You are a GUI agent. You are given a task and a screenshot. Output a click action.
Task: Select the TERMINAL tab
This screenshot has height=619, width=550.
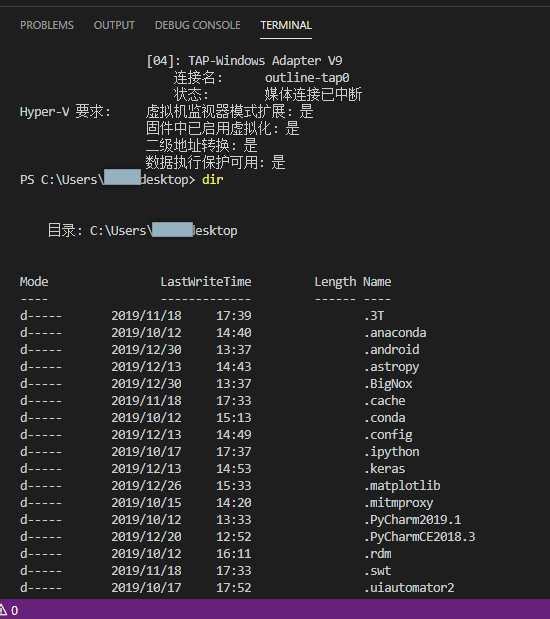[286, 25]
